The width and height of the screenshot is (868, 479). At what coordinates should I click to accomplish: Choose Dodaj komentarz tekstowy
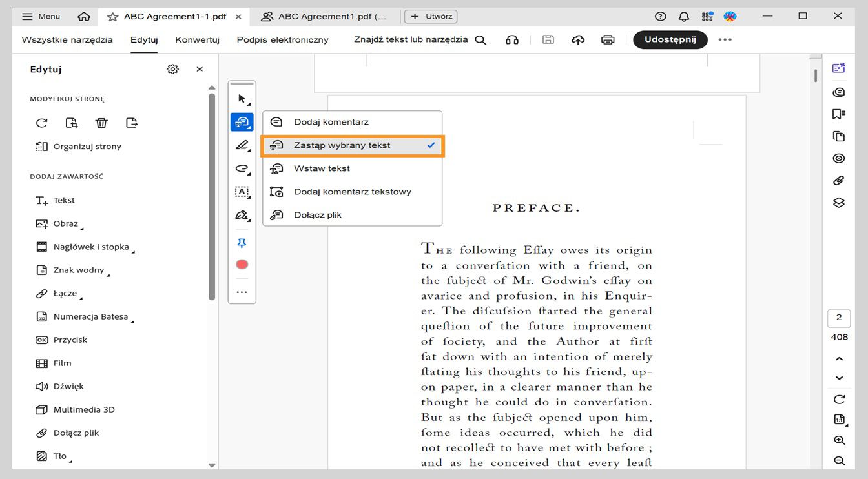coord(352,192)
